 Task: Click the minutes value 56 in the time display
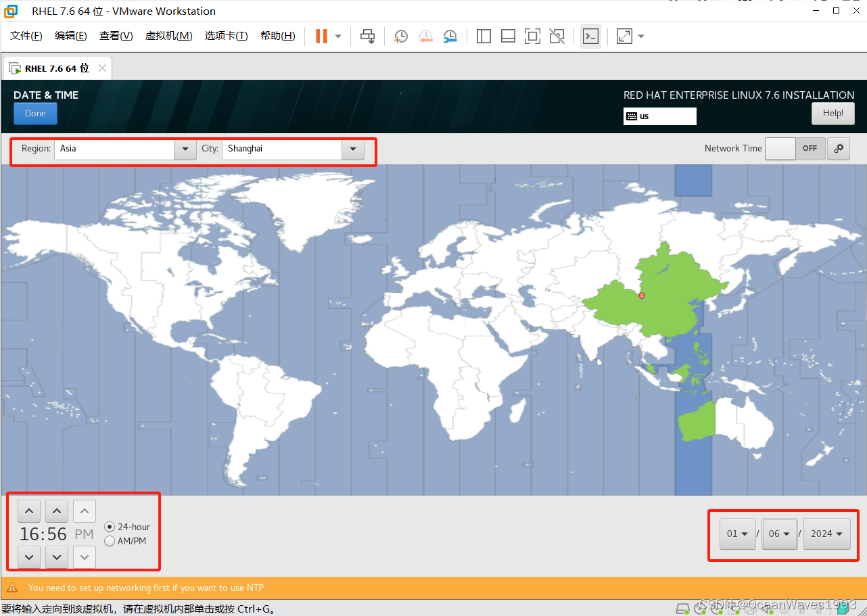(57, 534)
